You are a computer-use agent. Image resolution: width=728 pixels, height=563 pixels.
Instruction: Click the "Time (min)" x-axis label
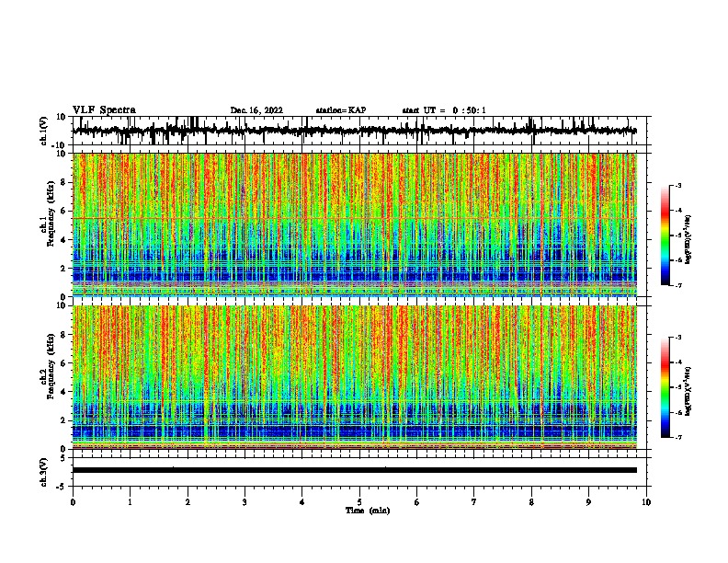368,511
